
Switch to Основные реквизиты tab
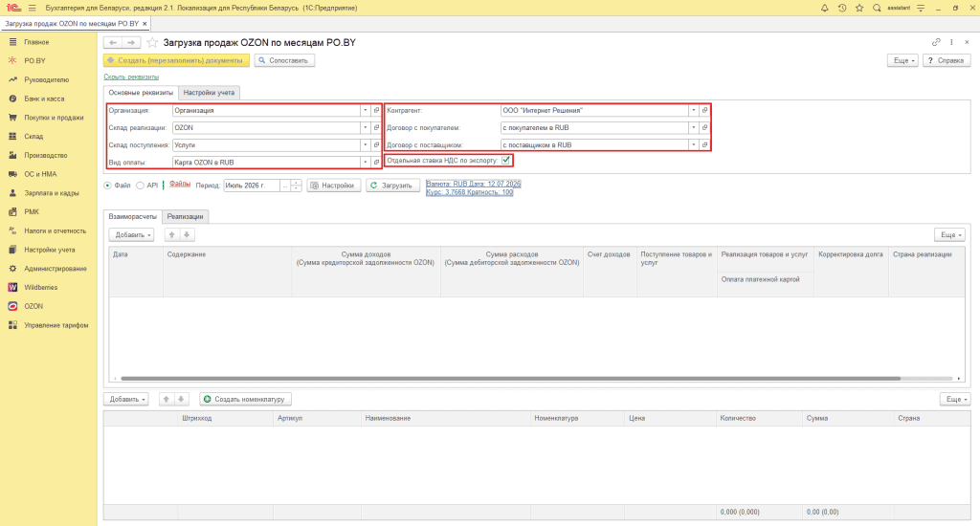pyautogui.click(x=141, y=93)
